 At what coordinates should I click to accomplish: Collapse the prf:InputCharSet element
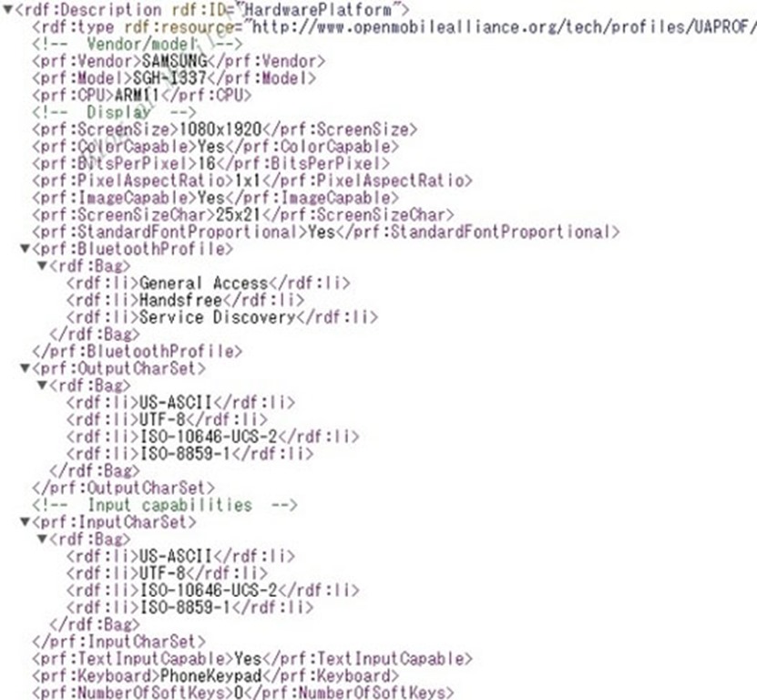pyautogui.click(x=26, y=521)
